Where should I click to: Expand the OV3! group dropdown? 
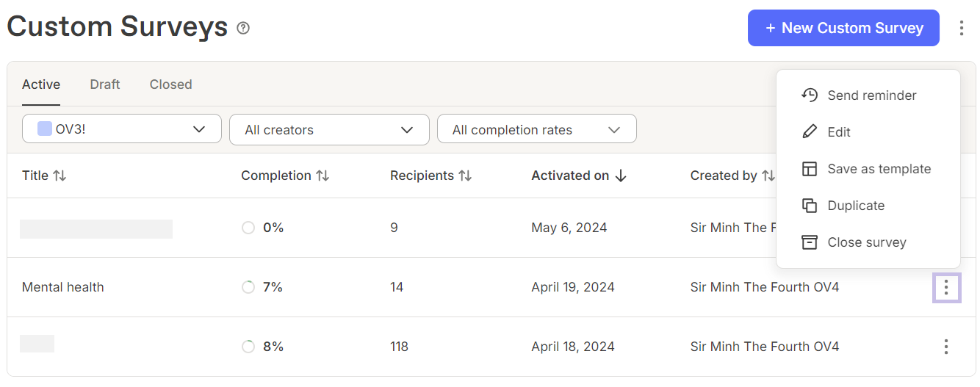122,129
